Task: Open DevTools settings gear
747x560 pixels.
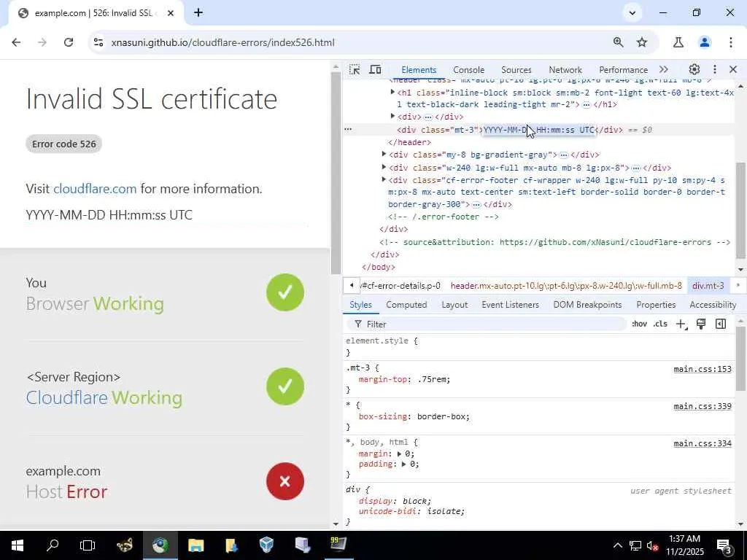Action: [694, 69]
